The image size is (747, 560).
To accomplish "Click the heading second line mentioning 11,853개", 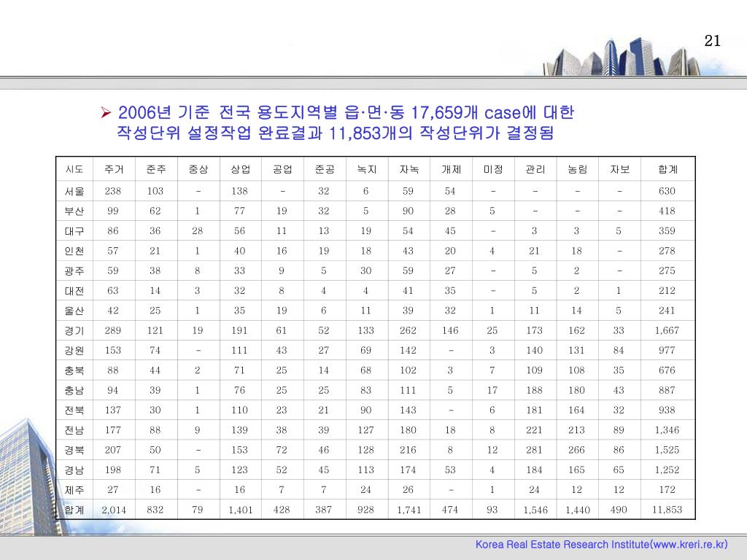I will pyautogui.click(x=336, y=133).
